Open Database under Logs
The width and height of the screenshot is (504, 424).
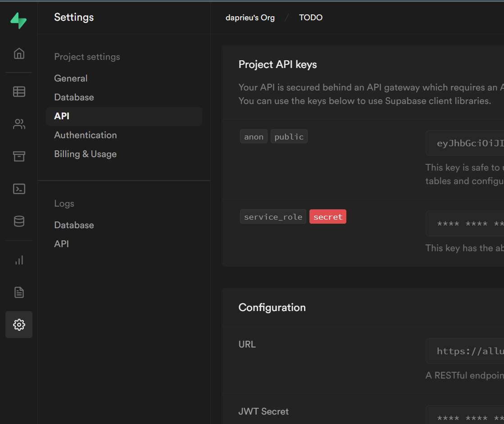[x=74, y=225]
